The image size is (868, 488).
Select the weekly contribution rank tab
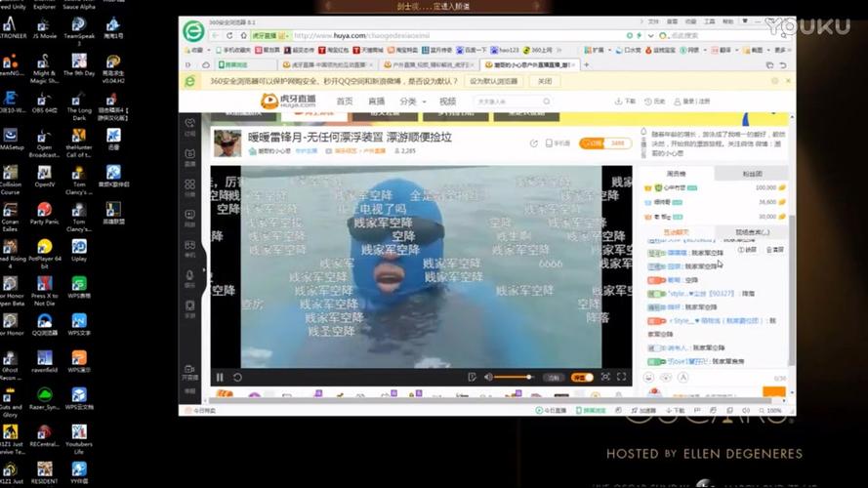coord(676,174)
